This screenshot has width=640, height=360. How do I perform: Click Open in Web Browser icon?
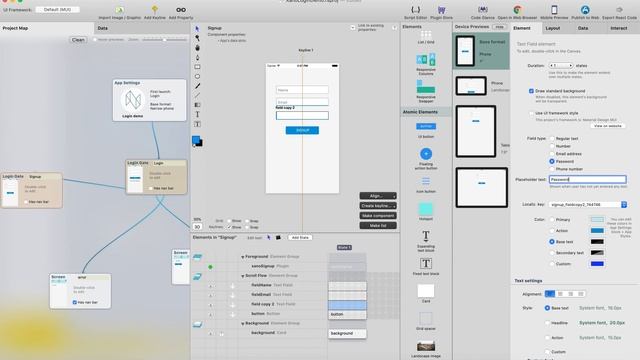(x=517, y=10)
